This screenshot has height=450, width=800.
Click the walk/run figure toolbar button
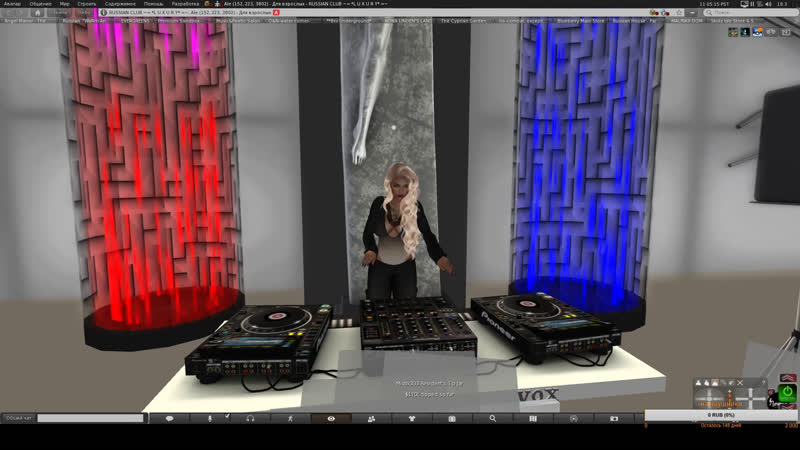pyautogui.click(x=290, y=418)
